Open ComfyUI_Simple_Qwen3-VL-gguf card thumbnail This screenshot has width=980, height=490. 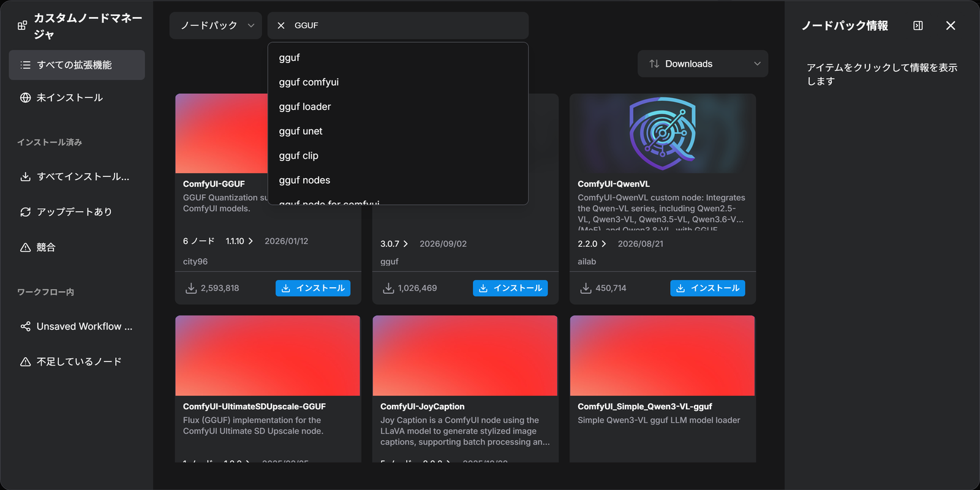[663, 356]
